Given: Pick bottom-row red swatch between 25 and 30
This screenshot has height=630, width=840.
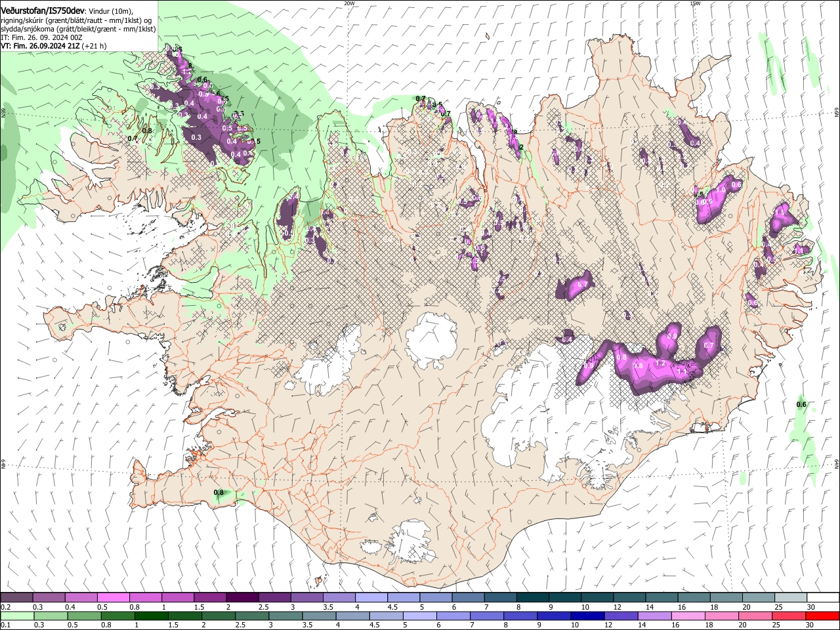Looking at the screenshot, I should [789, 616].
